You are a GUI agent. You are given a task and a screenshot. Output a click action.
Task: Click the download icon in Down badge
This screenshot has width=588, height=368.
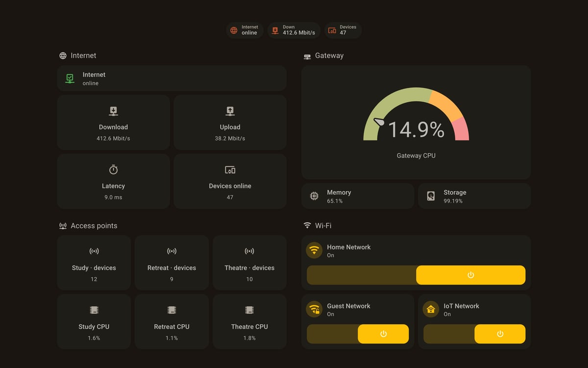[x=275, y=30]
